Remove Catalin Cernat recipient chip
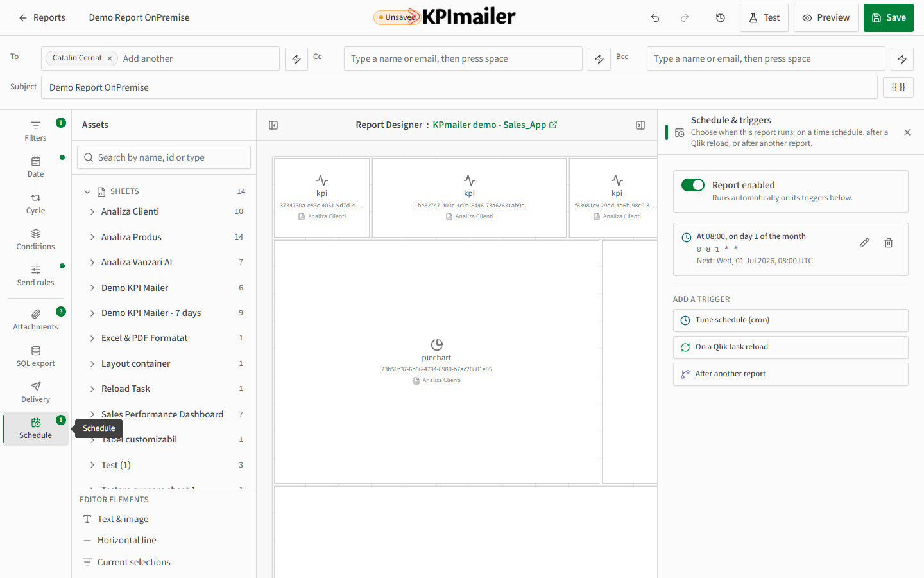The height and width of the screenshot is (578, 924). tap(110, 58)
